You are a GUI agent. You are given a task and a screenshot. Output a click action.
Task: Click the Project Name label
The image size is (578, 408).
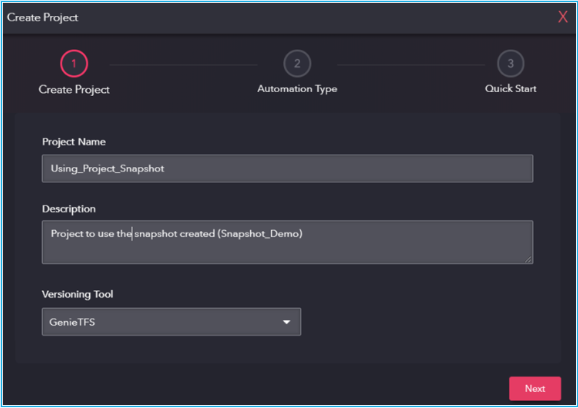pos(74,142)
